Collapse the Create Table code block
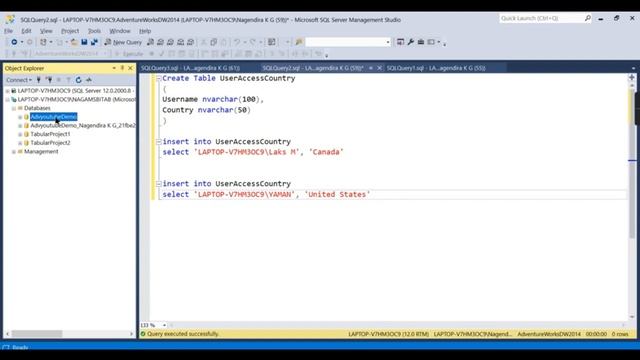Screen dimensions: 640x360 [x=158, y=78]
